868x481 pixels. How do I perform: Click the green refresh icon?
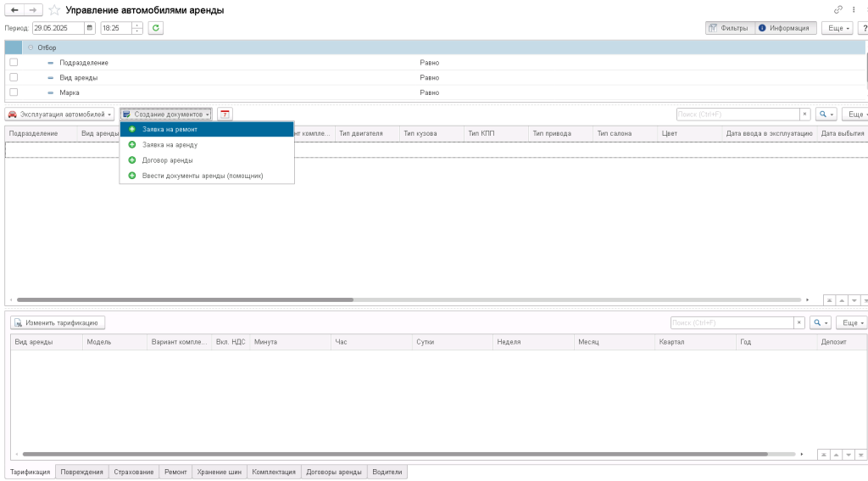[156, 28]
